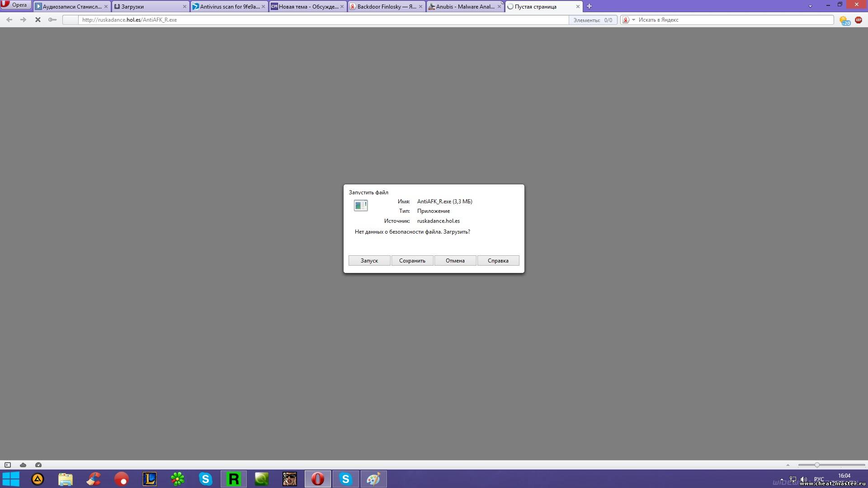Open the closed tabs dropdown arrow

pyautogui.click(x=810, y=6)
